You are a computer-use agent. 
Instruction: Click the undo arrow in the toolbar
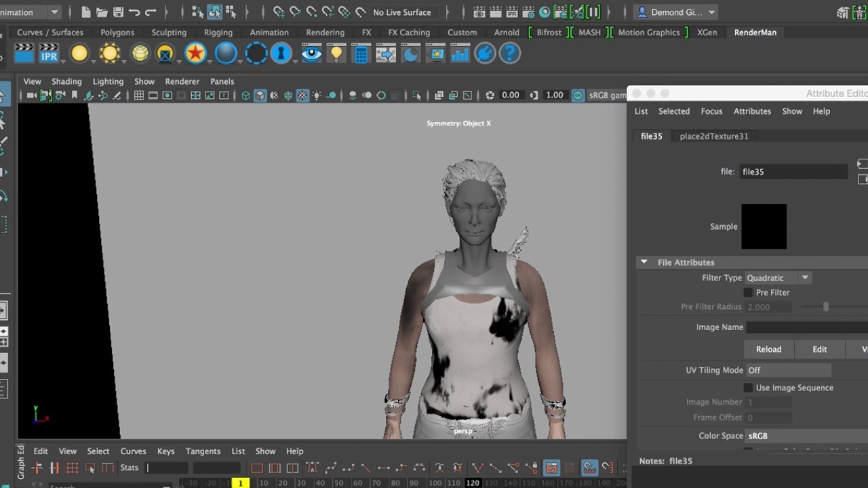pos(134,12)
